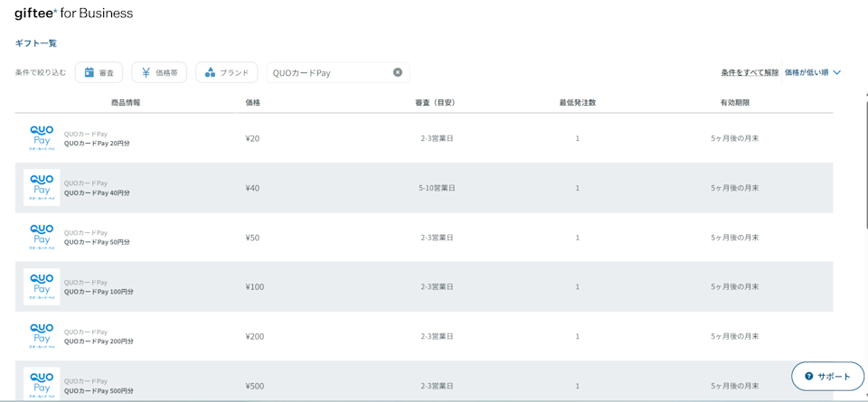Open the 価格が低い順 sort dropdown
Screen dimensions: 868x402
tap(813, 72)
